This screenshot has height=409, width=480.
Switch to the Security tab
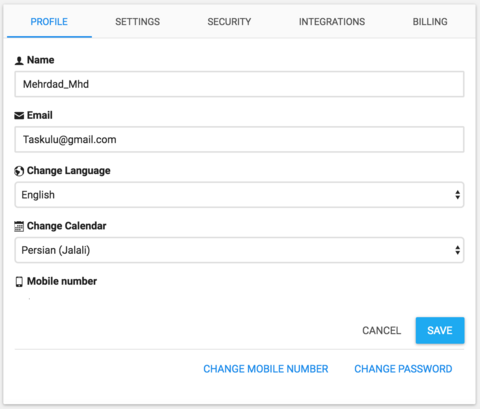229,22
